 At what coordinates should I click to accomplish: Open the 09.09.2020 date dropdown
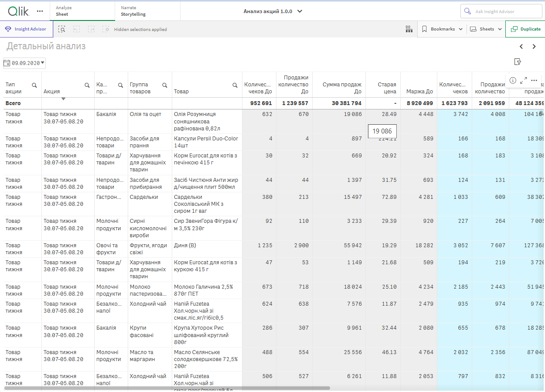[x=24, y=63]
